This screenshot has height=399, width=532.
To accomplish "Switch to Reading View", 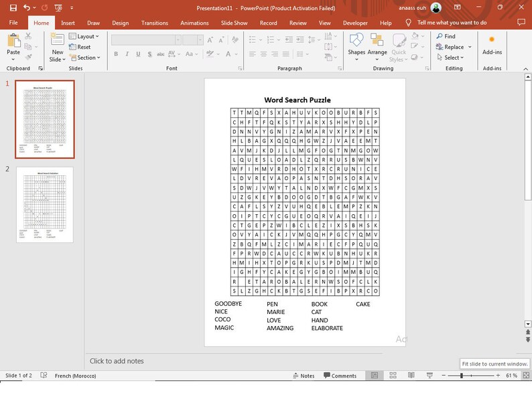I will point(411,376).
